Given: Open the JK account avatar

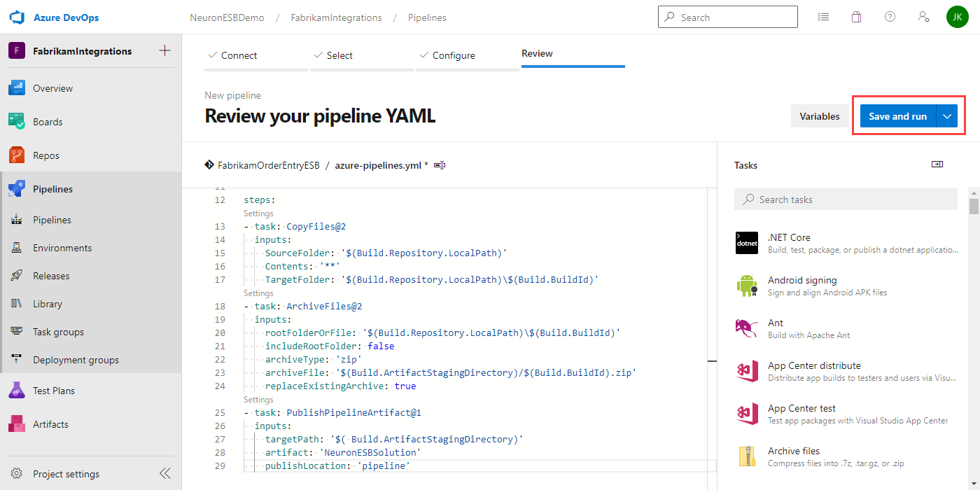Looking at the screenshot, I should (957, 17).
